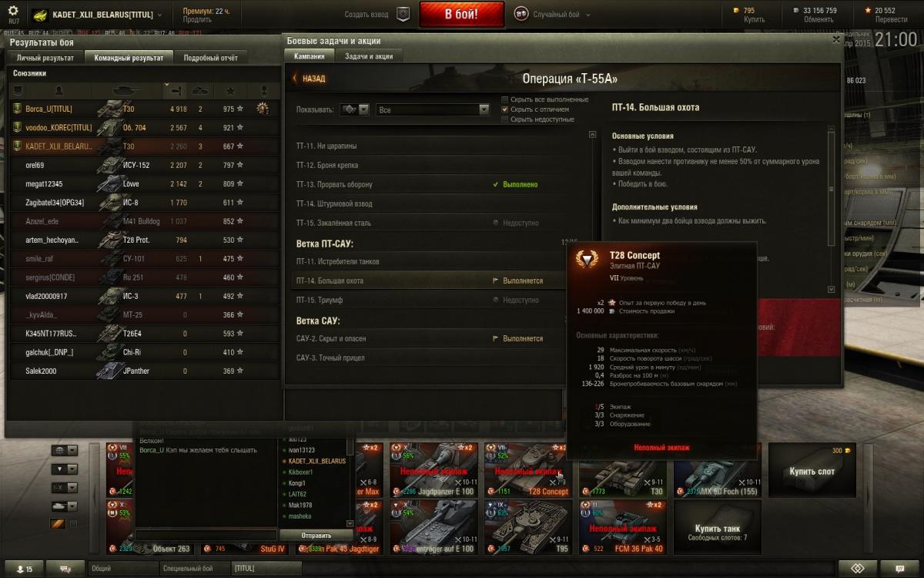Sort allies by experience star column

point(229,90)
